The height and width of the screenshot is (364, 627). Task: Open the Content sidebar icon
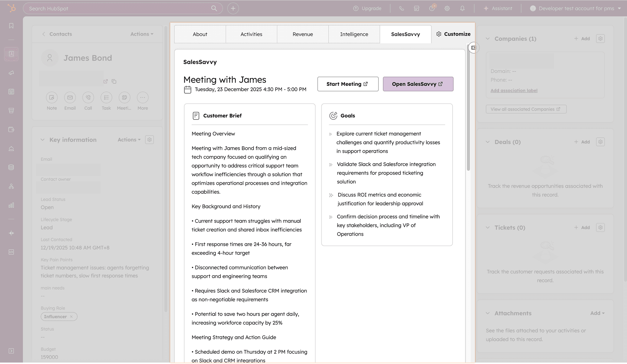click(11, 92)
